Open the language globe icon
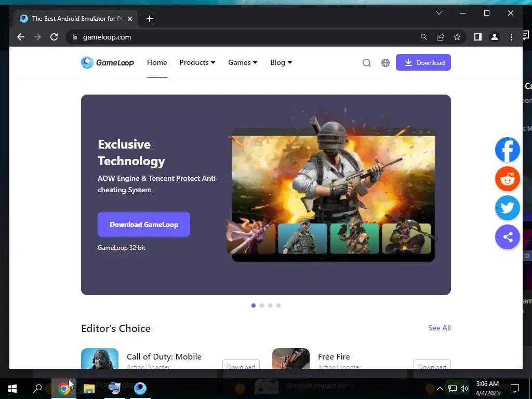 (385, 63)
